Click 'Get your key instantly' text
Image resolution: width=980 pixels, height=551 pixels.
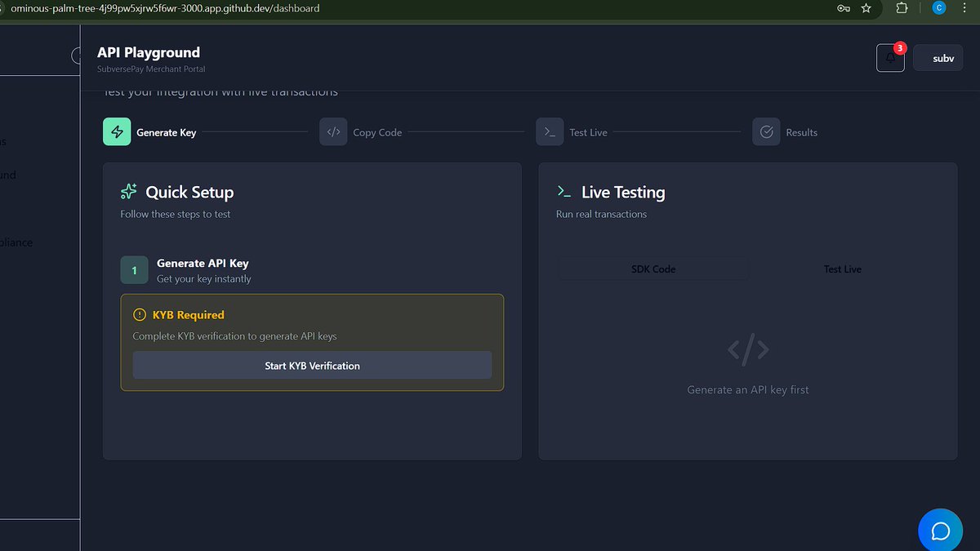click(x=204, y=278)
